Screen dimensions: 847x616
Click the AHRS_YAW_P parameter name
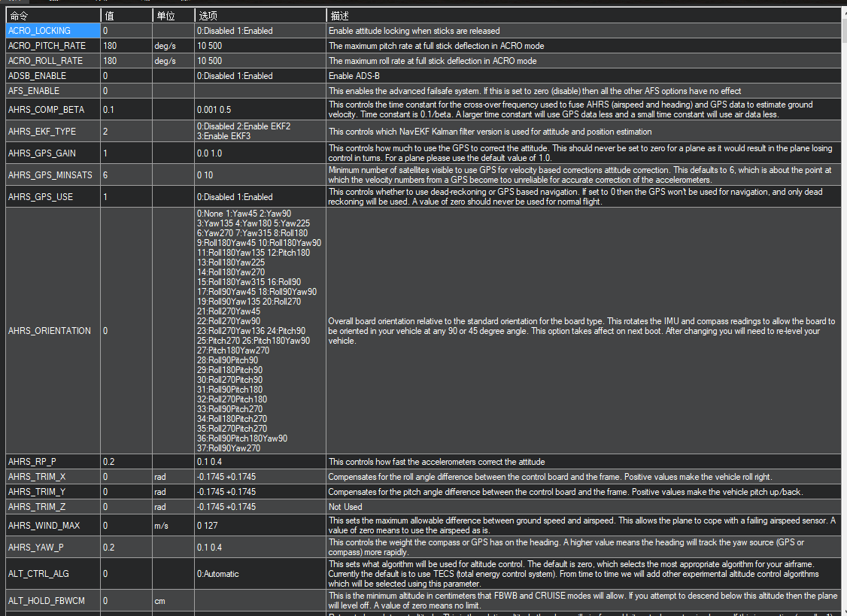[x=35, y=548]
